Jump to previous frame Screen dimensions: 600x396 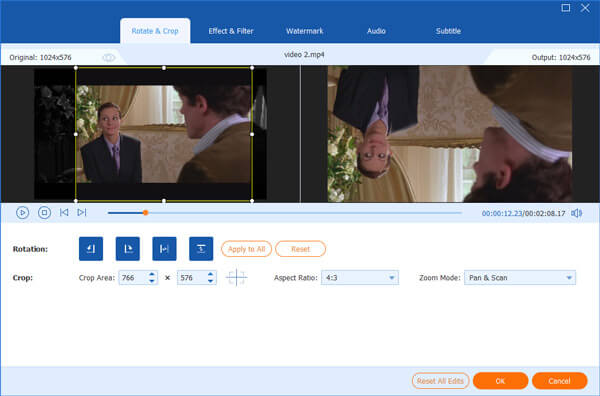pos(64,212)
